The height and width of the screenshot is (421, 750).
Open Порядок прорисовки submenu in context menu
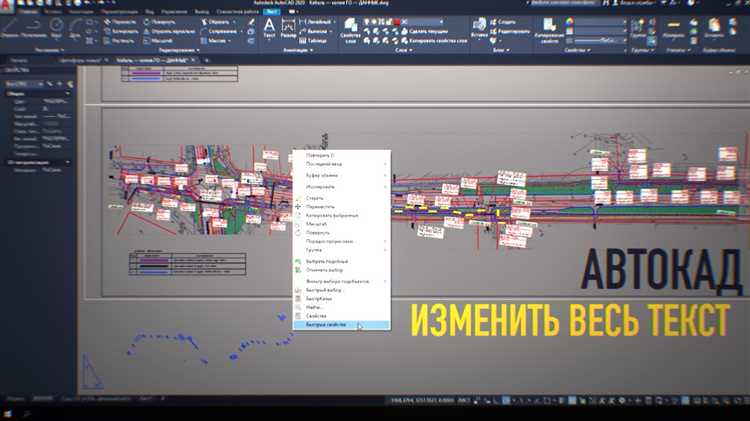coord(342,242)
